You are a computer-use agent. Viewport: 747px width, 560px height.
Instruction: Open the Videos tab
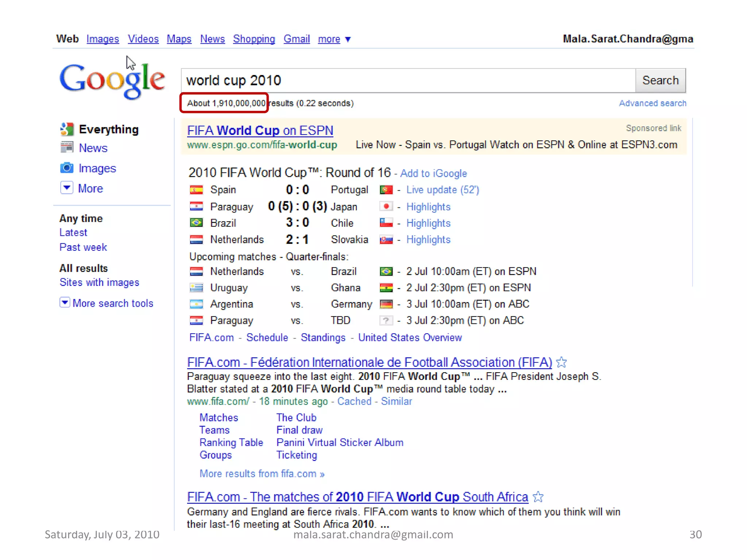tap(143, 39)
